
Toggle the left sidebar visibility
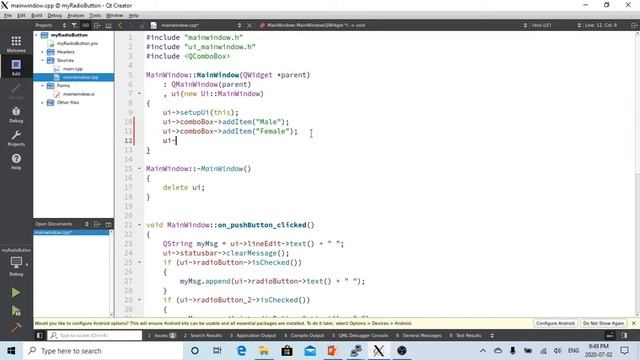pos(40,336)
